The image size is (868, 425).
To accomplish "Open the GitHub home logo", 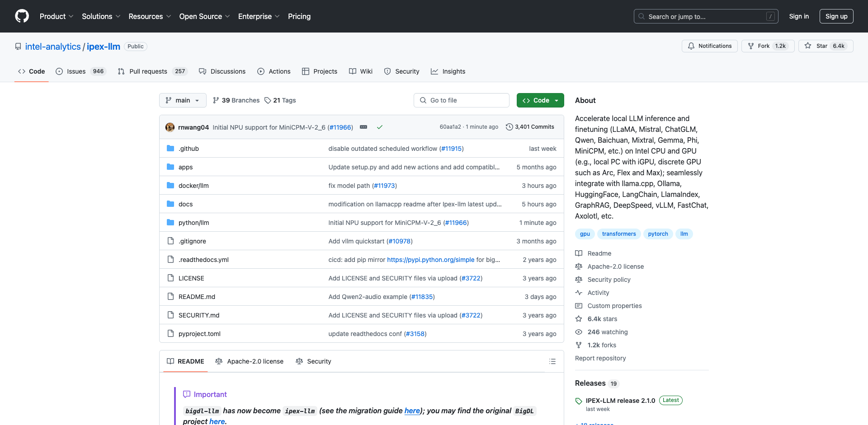I will [22, 16].
